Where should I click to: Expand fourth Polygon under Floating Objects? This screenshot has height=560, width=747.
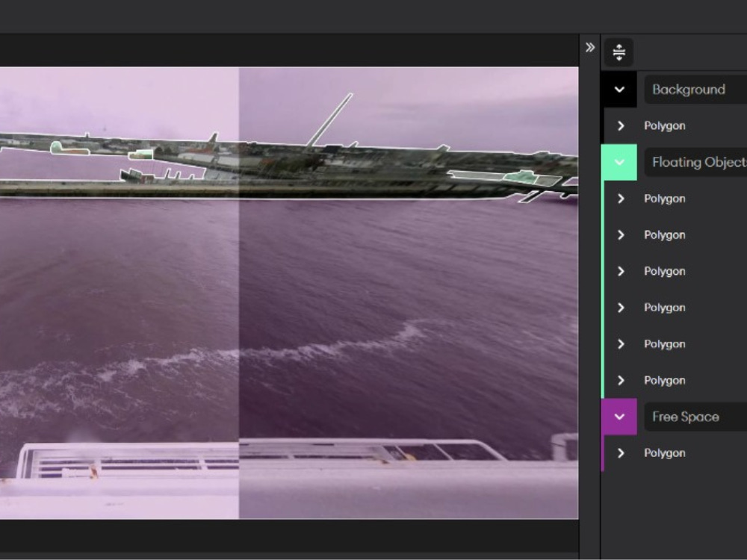coord(621,308)
